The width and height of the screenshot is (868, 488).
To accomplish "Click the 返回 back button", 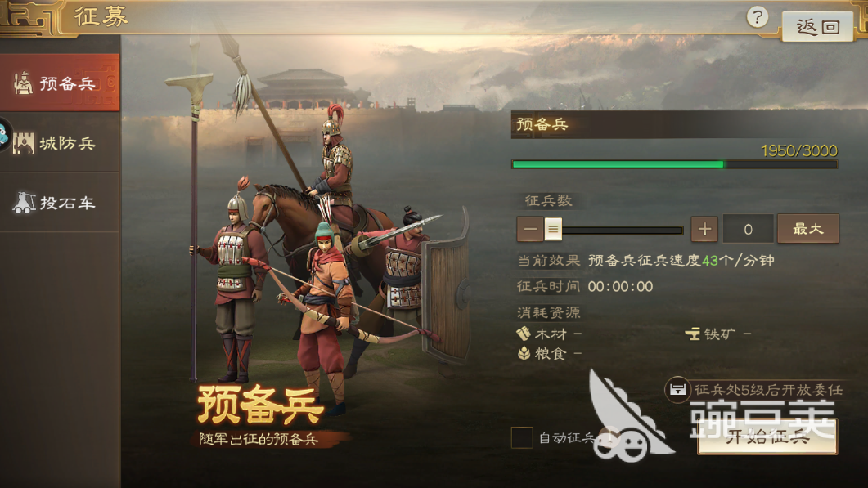I will click(817, 26).
